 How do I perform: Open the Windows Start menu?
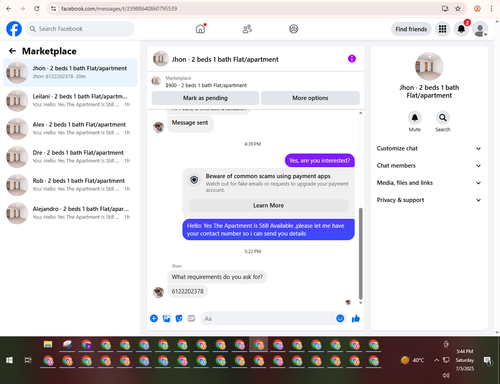pyautogui.click(x=9, y=360)
